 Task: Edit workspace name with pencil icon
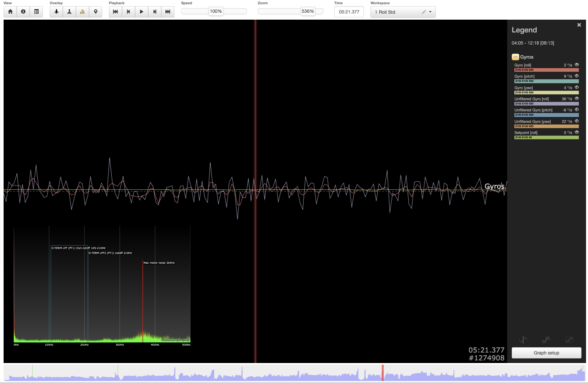(424, 12)
